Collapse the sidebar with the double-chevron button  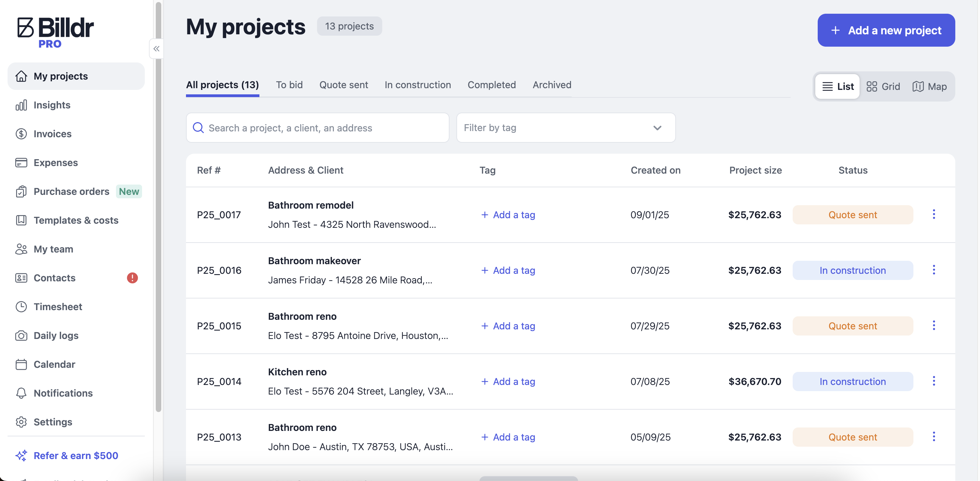(156, 49)
